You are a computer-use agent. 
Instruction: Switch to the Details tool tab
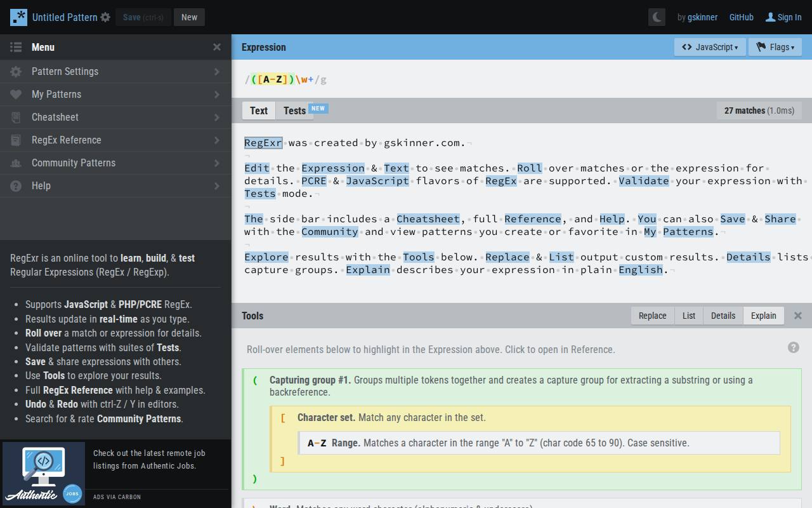tap(723, 316)
